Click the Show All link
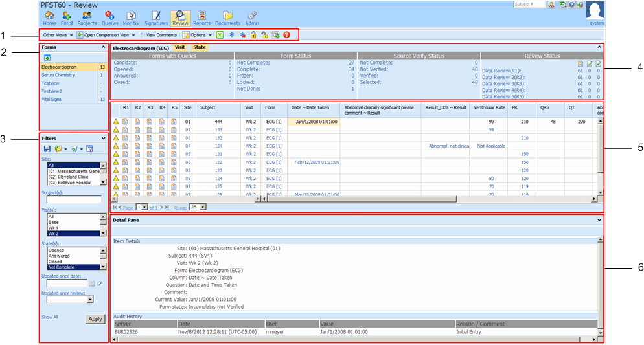The height and width of the screenshot is (345, 644). (50, 317)
